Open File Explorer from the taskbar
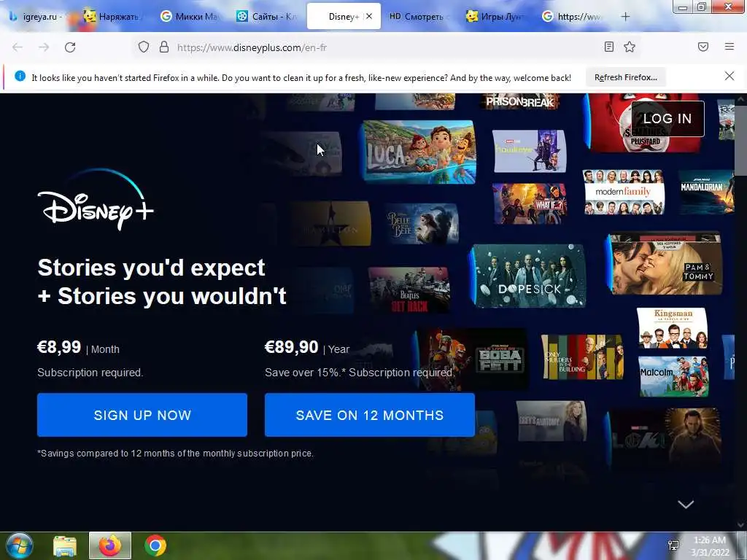 [65, 546]
